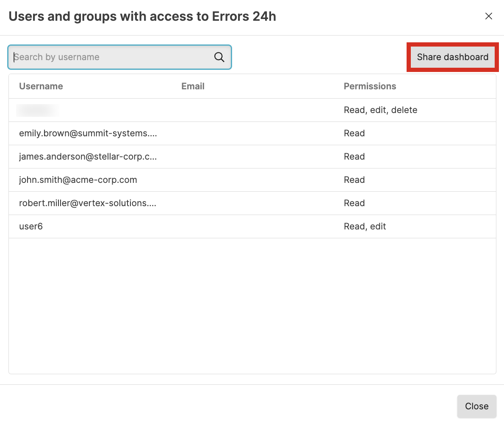Click the Permissions column header
Viewport: 504px width, 425px height.
tap(370, 86)
